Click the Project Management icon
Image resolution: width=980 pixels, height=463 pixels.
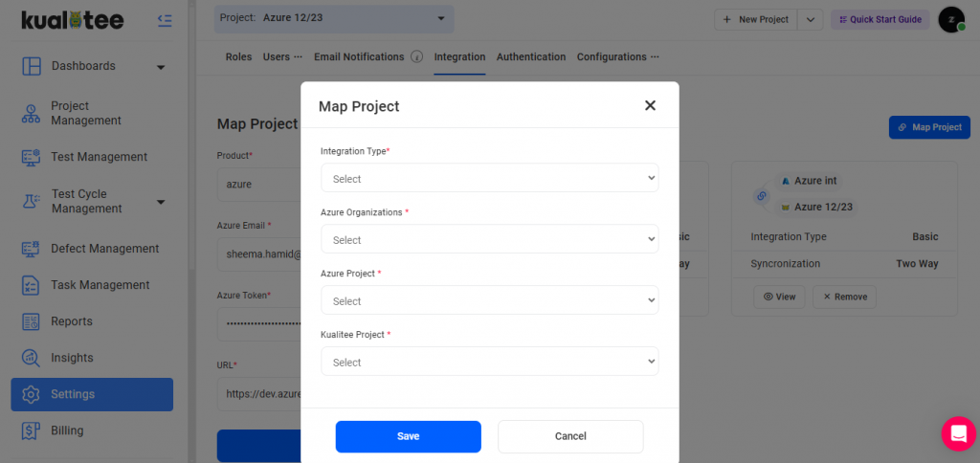pos(32,113)
